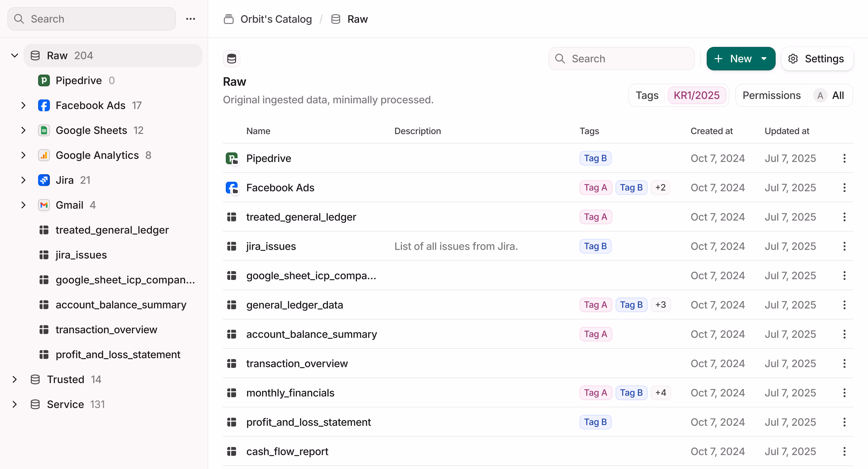Open the New button dropdown arrow
Image resolution: width=868 pixels, height=469 pixels.
[x=764, y=59]
